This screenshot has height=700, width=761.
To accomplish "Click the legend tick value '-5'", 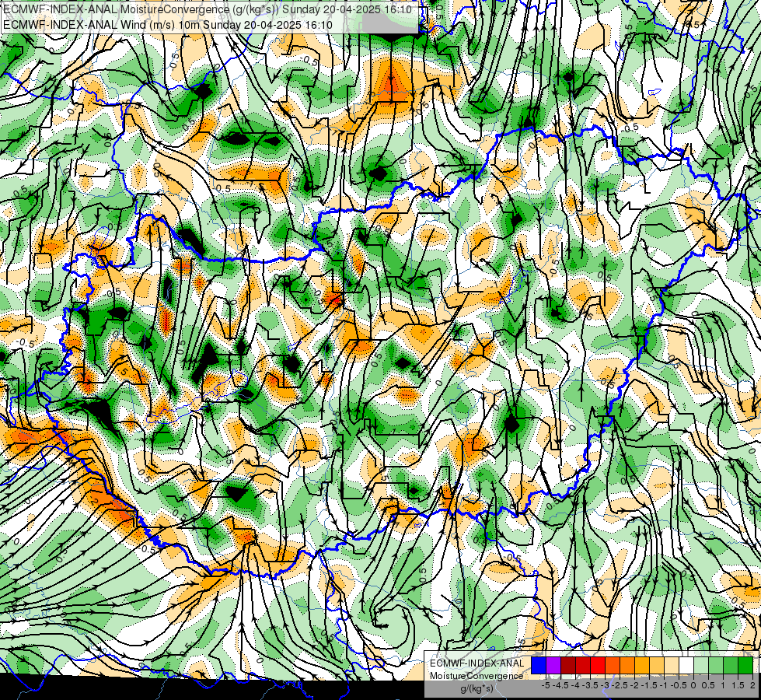I will point(546,685).
